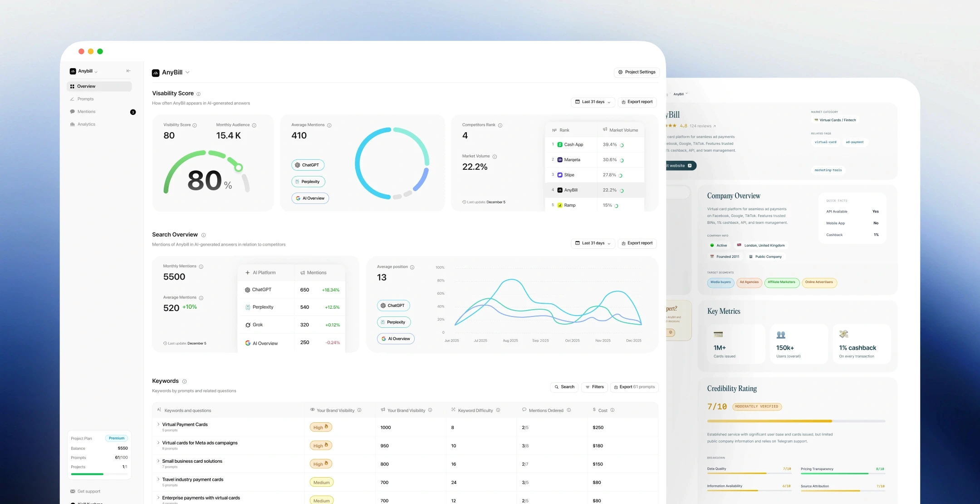The image size is (980, 504).
Task: Click the info icon beside Keyword Difficulty column
Action: pyautogui.click(x=498, y=410)
